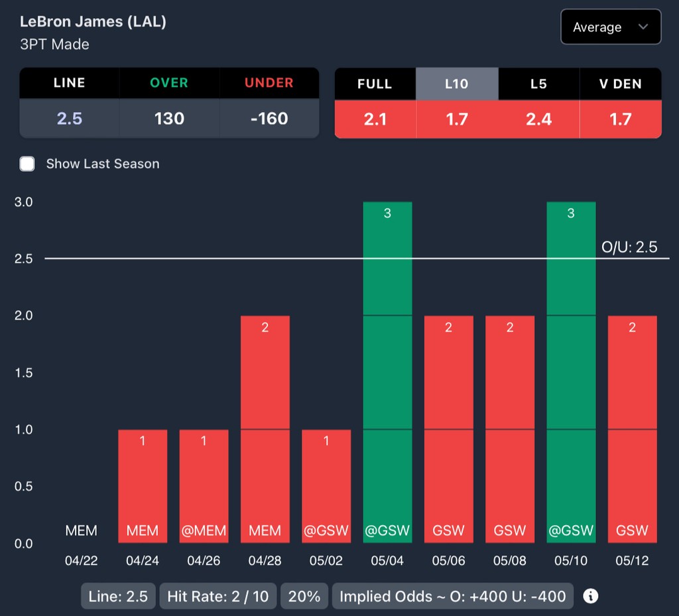Click the LeBron James (LAL) title

coord(93,22)
